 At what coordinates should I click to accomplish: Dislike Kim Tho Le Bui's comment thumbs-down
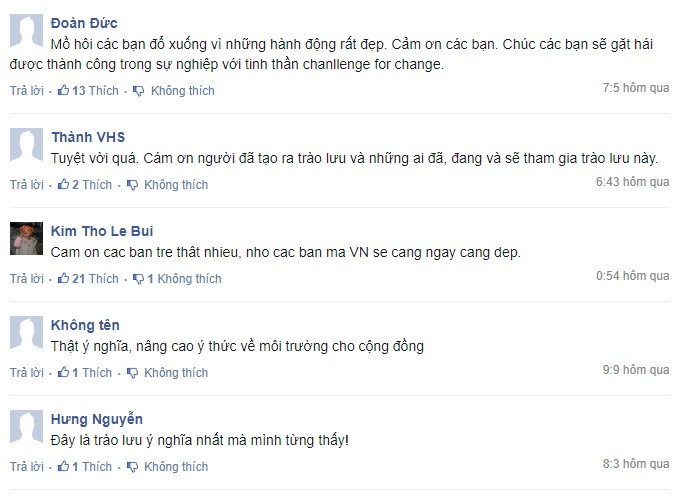[x=138, y=279]
